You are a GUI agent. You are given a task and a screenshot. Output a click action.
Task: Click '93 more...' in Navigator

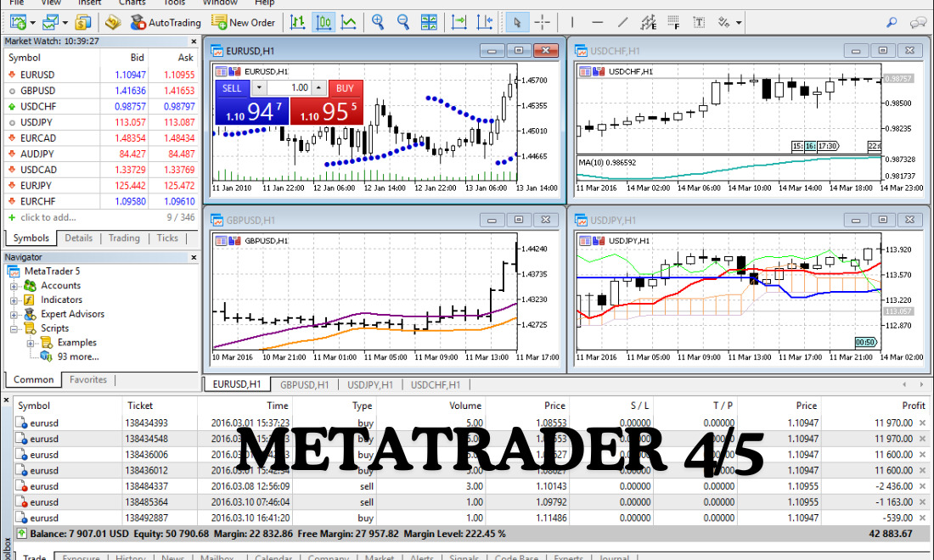click(x=78, y=356)
